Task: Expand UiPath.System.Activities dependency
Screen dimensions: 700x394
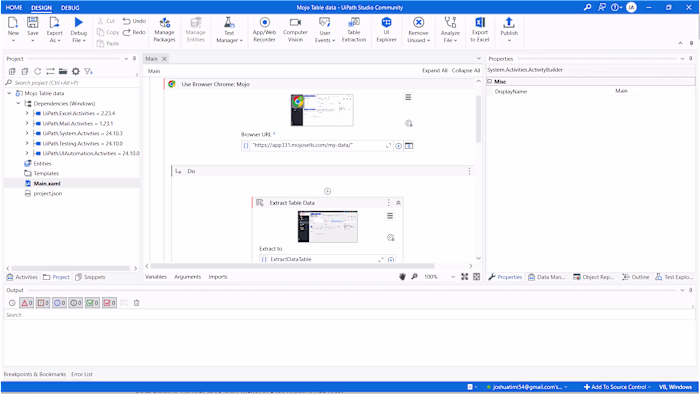Action: (x=27, y=133)
